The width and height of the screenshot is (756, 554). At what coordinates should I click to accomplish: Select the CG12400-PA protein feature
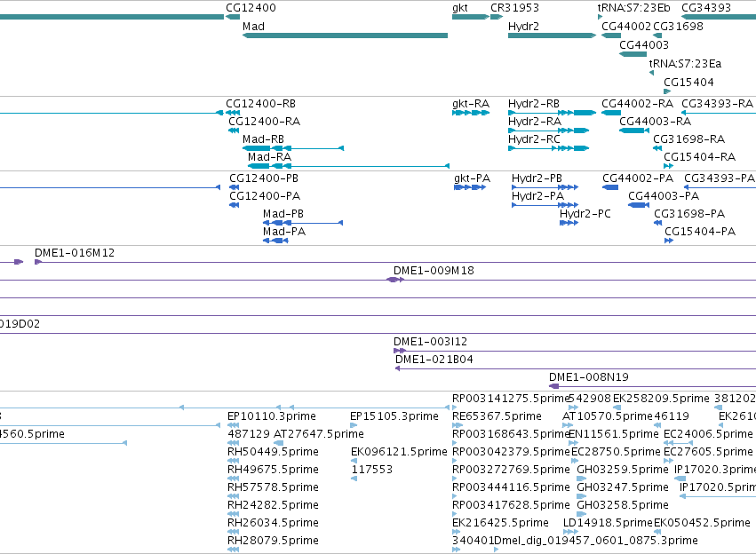(x=234, y=205)
